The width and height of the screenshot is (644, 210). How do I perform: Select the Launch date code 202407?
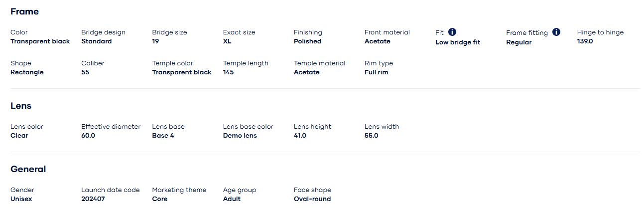coord(93,199)
